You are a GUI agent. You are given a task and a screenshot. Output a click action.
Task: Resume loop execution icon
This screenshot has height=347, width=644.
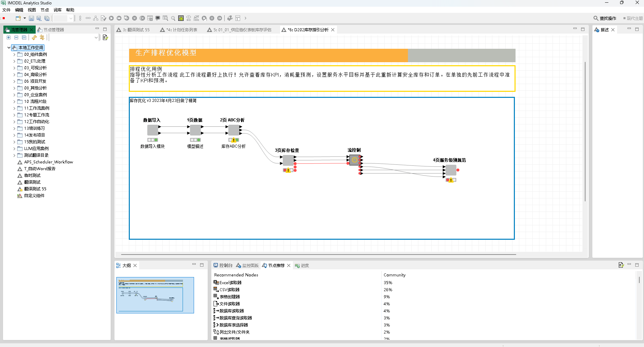pos(220,18)
